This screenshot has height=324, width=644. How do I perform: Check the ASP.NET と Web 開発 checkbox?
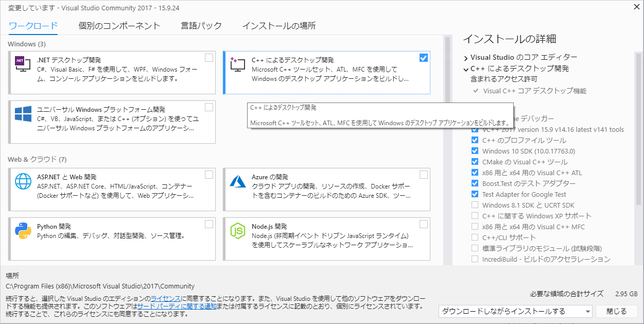pos(209,175)
